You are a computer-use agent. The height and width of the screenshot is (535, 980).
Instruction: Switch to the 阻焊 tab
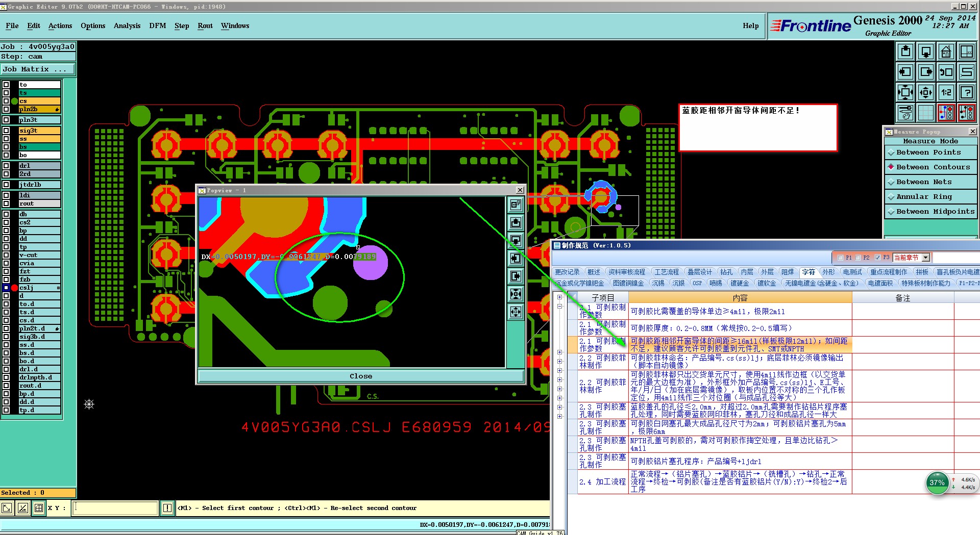(x=788, y=272)
